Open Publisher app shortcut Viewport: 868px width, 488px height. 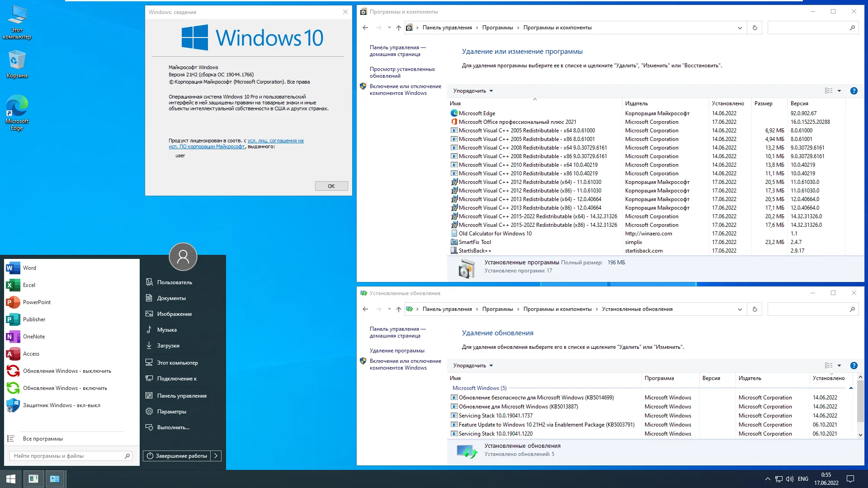click(34, 319)
